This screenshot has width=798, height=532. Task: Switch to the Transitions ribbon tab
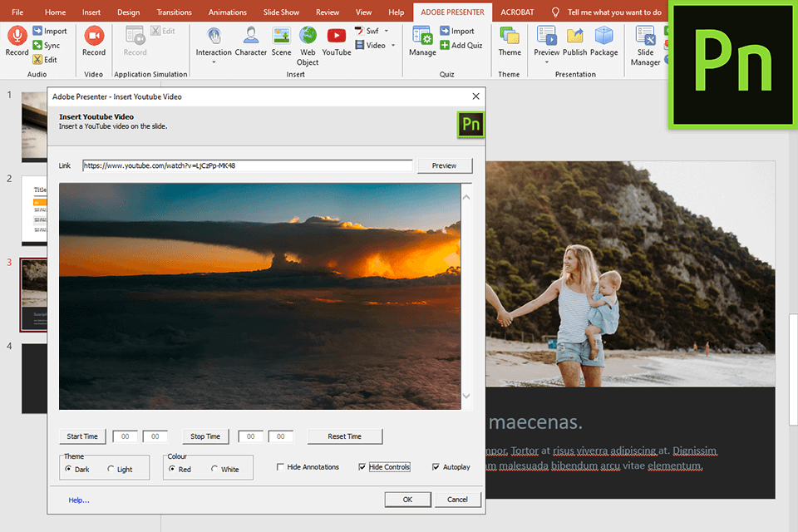(174, 12)
